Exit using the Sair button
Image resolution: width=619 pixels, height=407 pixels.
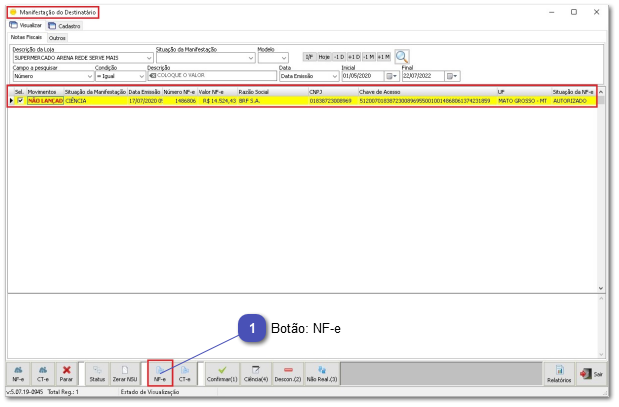[x=591, y=374]
